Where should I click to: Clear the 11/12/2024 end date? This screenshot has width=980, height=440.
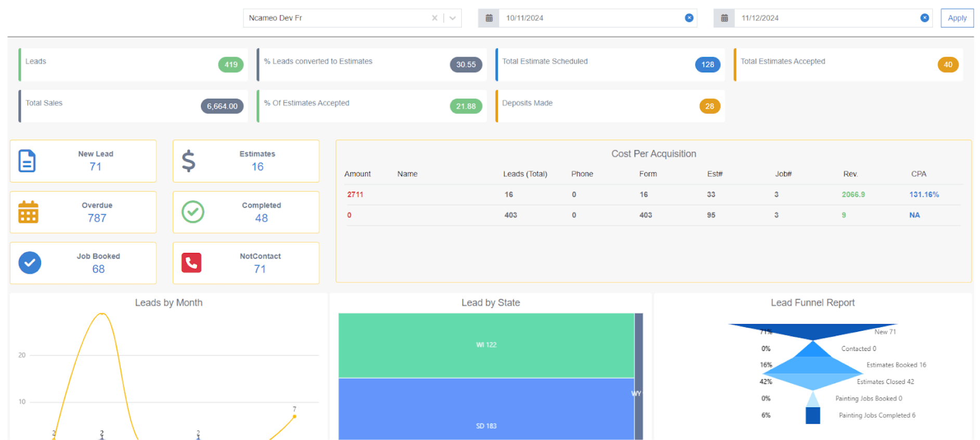click(924, 18)
